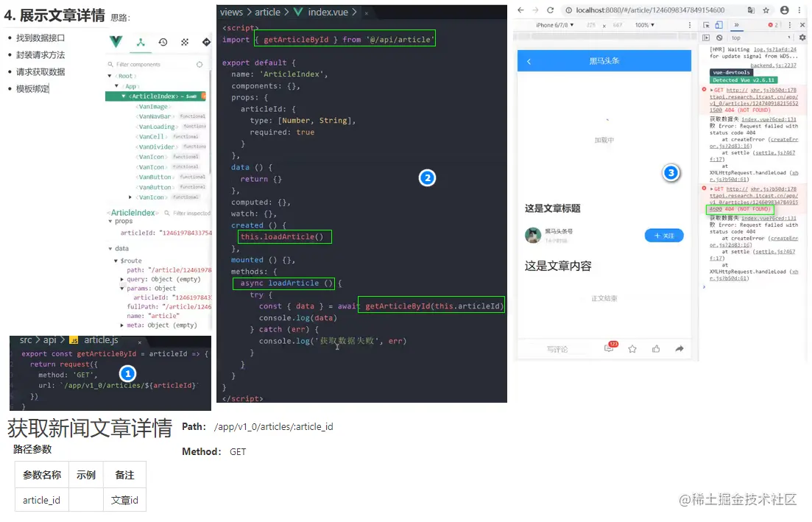The width and height of the screenshot is (812, 522).
Task: Click the 写评论 comment field
Action: [x=557, y=350]
